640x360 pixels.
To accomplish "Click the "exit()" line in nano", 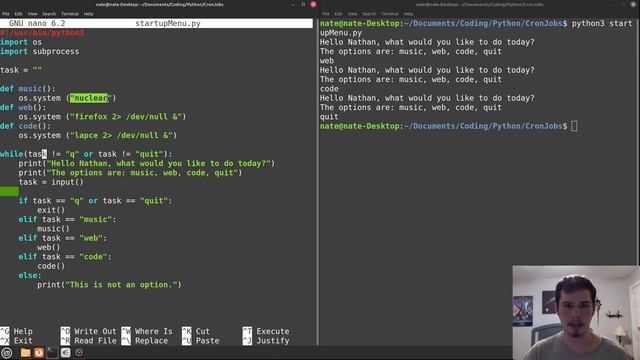I will click(51, 210).
